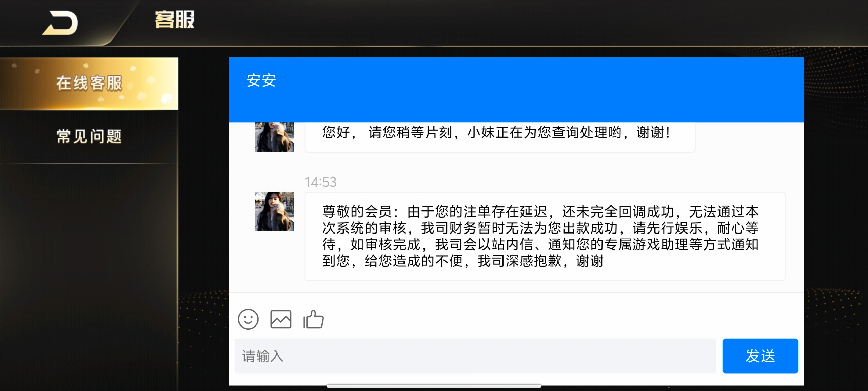Open the emoji smiley picker
868x391 pixels.
coord(248,319)
